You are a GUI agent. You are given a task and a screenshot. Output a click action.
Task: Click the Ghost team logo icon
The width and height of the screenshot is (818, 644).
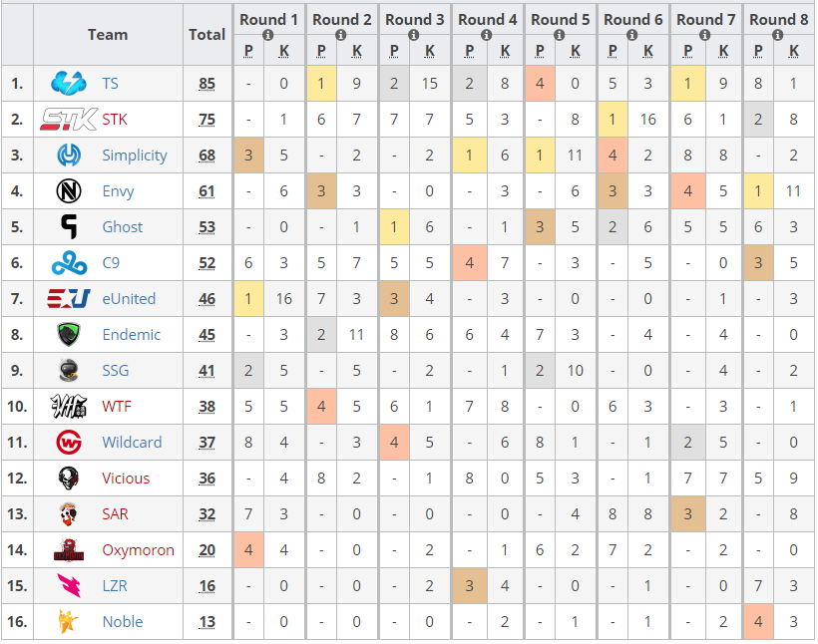pyautogui.click(x=70, y=227)
